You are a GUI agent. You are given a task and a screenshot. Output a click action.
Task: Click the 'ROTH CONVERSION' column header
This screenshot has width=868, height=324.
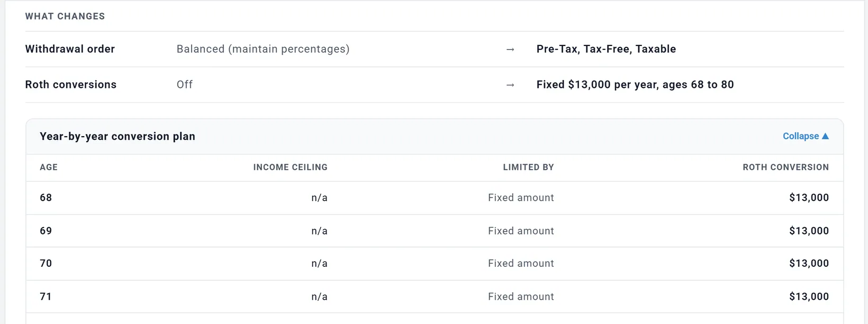786,167
